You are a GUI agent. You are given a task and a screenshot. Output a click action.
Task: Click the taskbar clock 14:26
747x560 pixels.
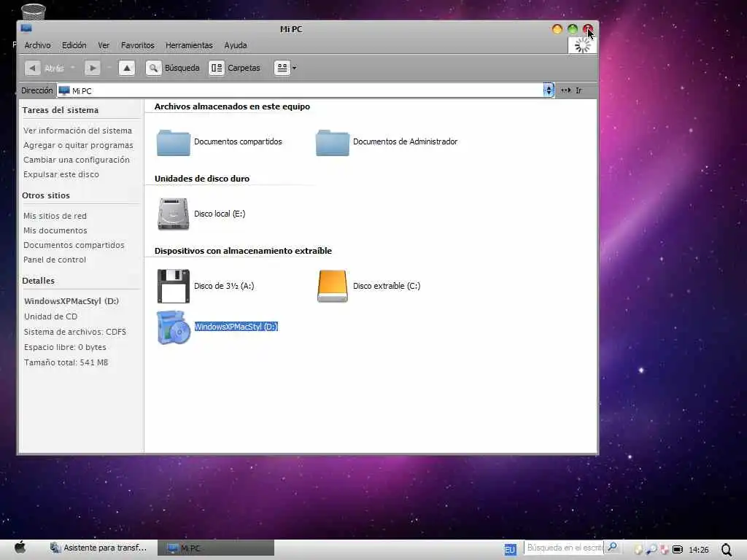(x=698, y=550)
